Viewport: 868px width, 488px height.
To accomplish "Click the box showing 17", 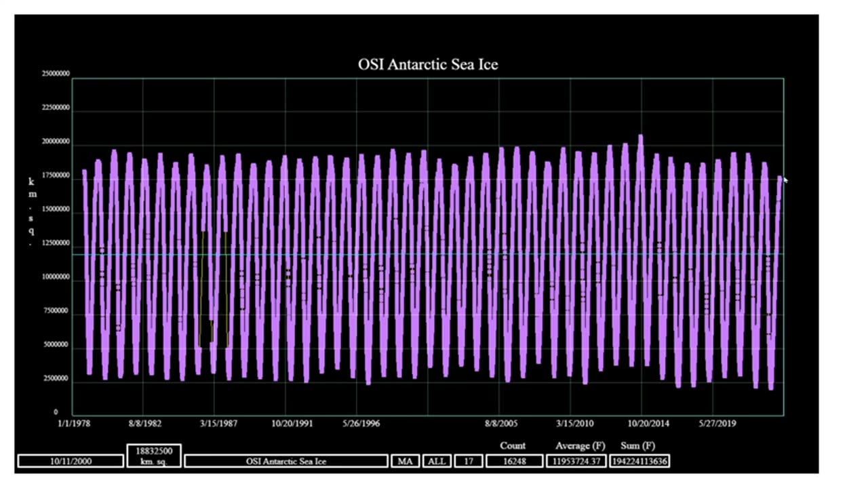I will tap(468, 461).
